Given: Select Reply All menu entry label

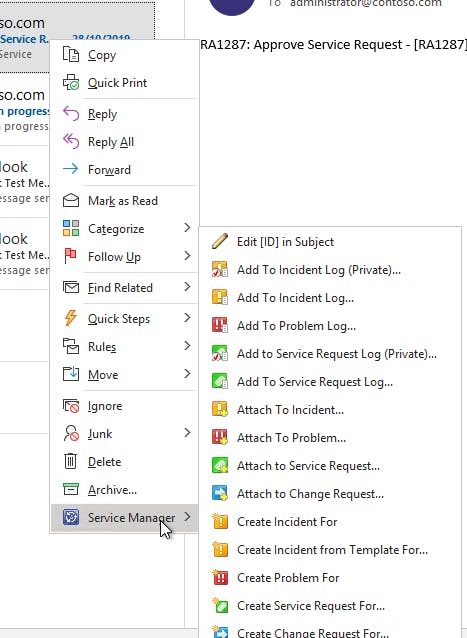Looking at the screenshot, I should 111,142.
